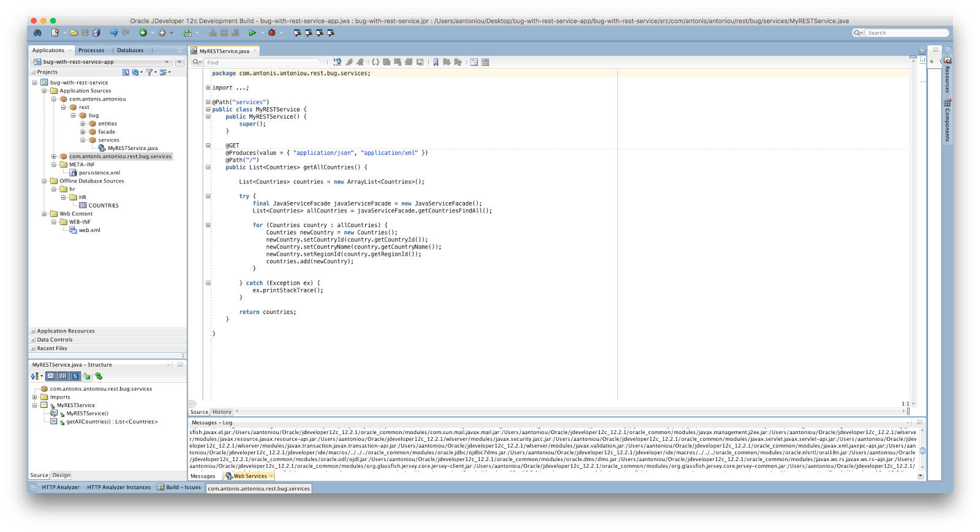Select the COUNTRIES table node
The image size is (980, 532).
tap(104, 206)
